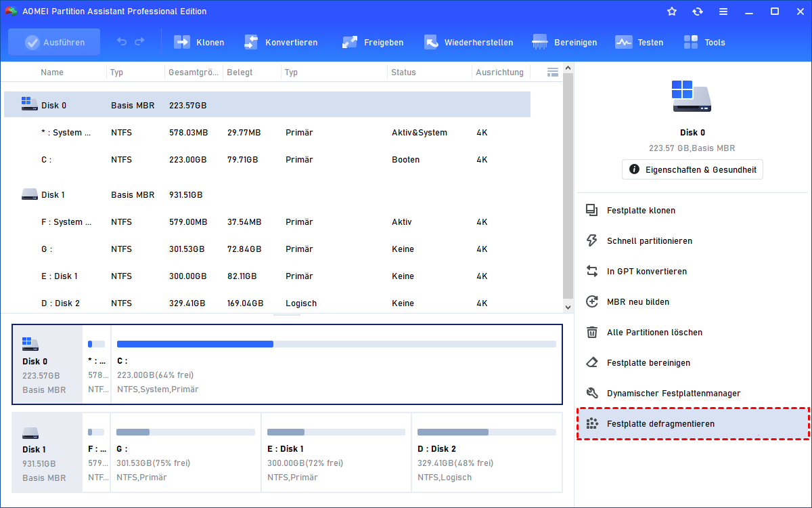This screenshot has width=812, height=508.
Task: Sort by the Belegt column header
Action: coord(239,72)
